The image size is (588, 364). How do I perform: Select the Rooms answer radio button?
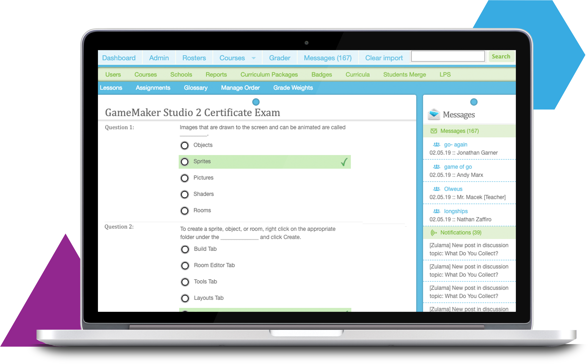(x=185, y=211)
